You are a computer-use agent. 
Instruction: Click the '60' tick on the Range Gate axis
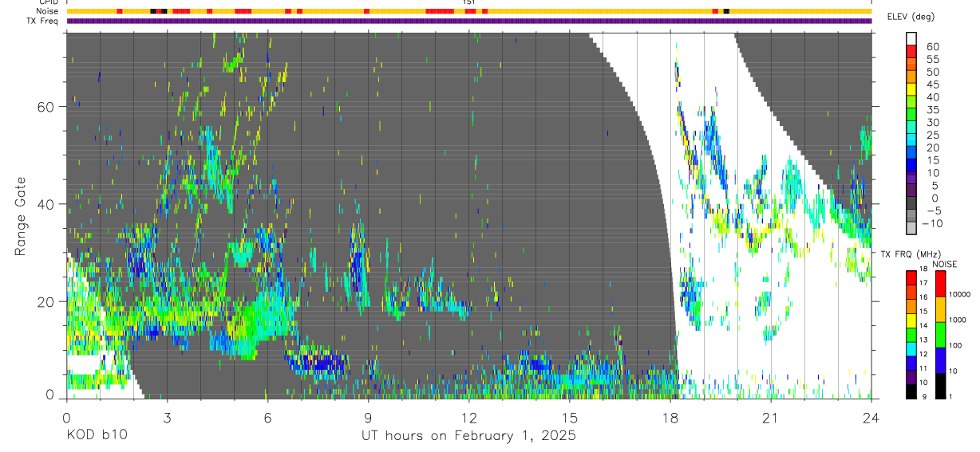[45, 106]
